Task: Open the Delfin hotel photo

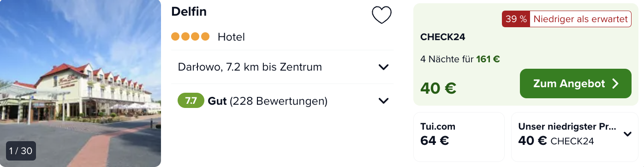Action: click(x=80, y=83)
